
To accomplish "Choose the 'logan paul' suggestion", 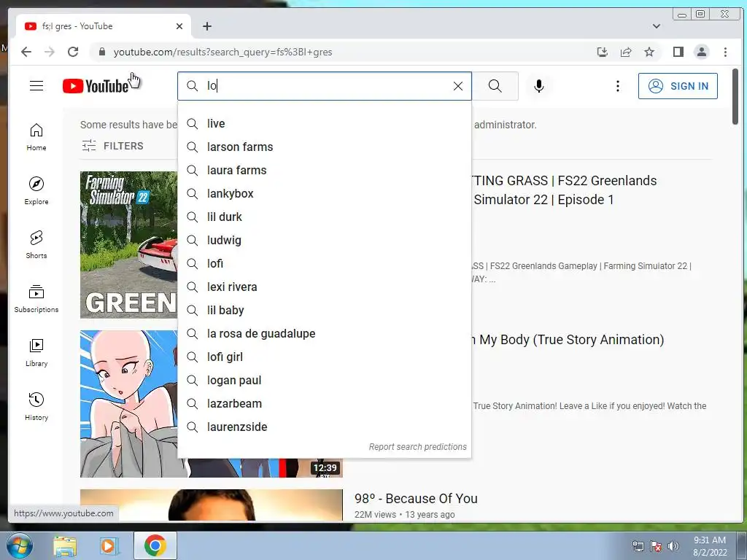I will coord(325,381).
